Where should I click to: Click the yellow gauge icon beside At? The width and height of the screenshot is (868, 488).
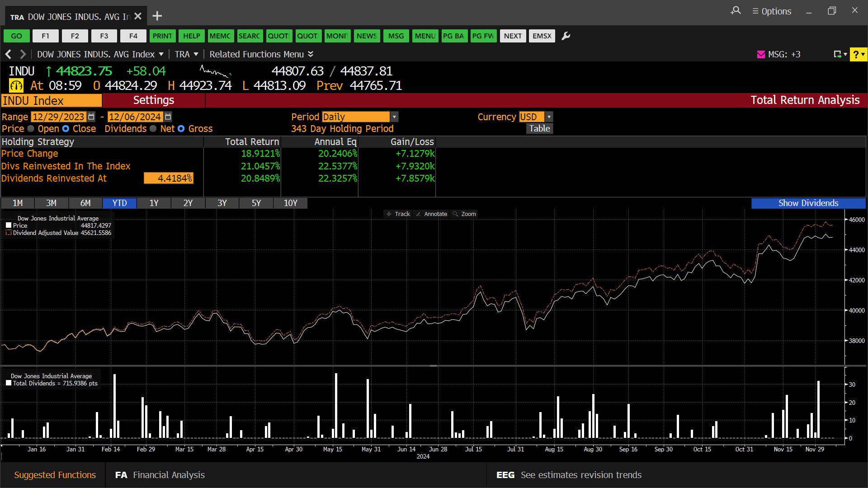(16, 85)
